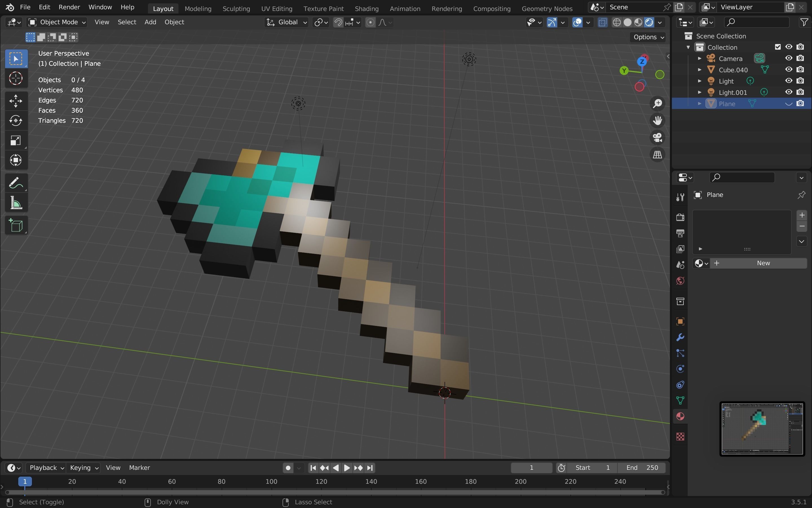Open Global transform orientation dropdown

click(x=286, y=22)
